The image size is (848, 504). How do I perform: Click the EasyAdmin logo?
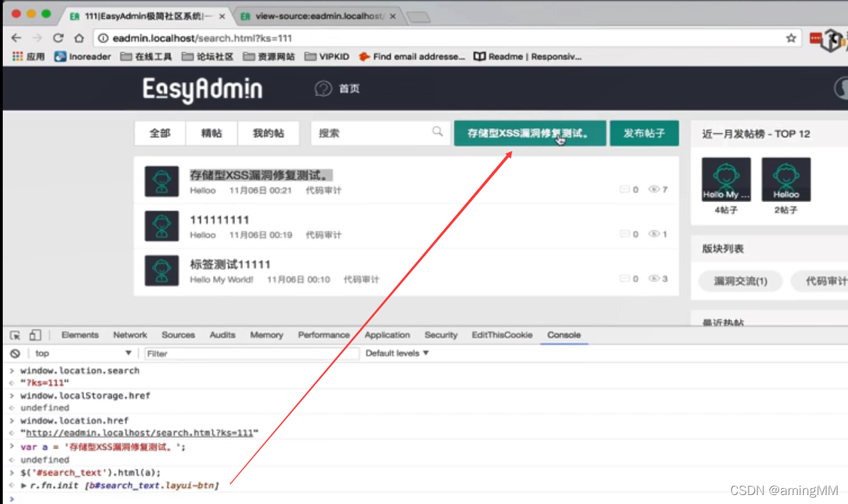[203, 90]
